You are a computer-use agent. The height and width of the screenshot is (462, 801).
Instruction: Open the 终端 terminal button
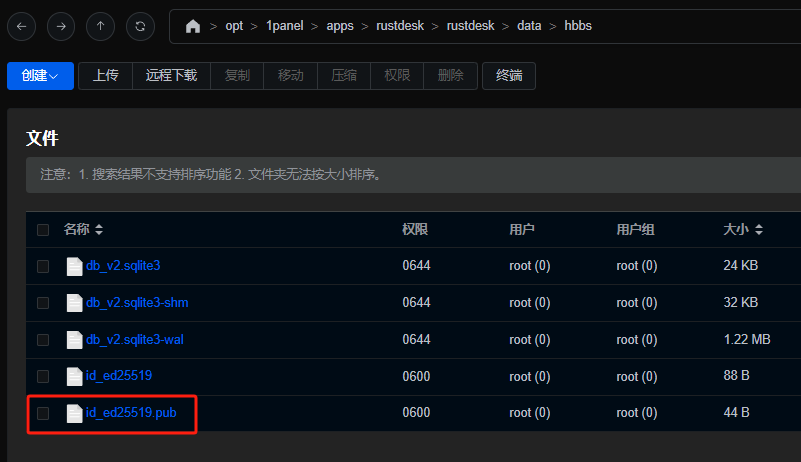[x=509, y=76]
